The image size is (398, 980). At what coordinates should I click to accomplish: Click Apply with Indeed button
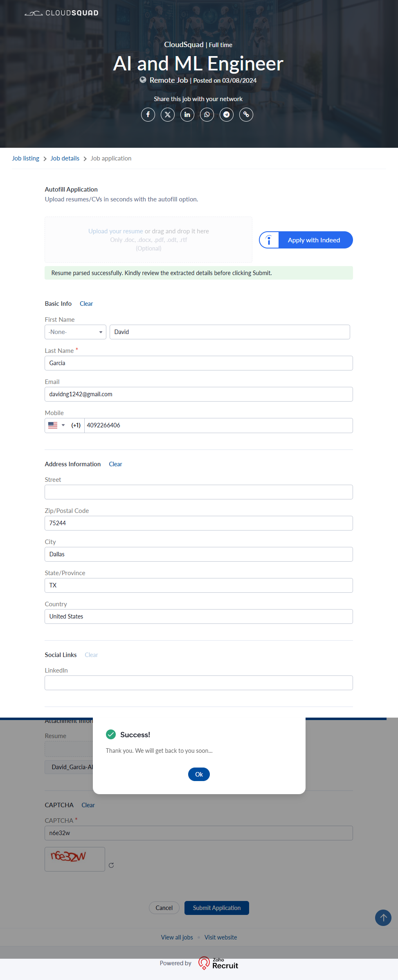pyautogui.click(x=306, y=240)
